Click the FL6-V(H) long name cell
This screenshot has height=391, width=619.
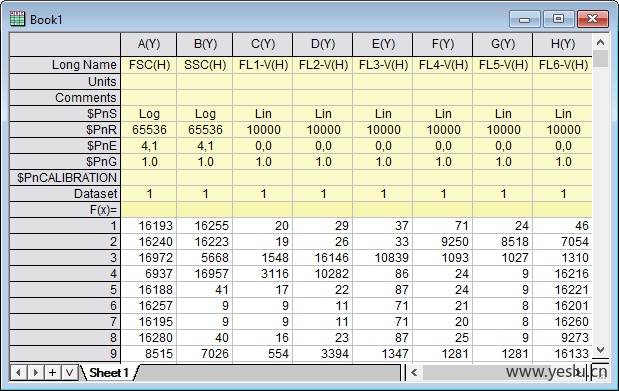563,65
